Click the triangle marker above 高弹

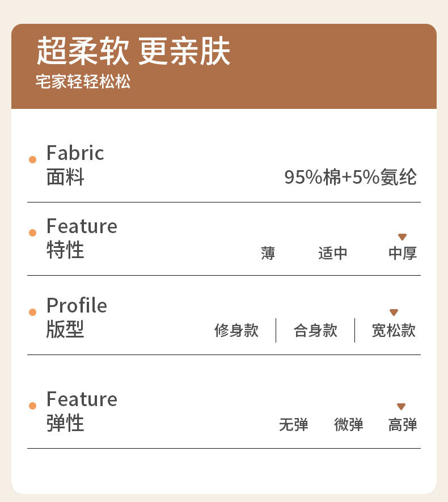pyautogui.click(x=401, y=407)
